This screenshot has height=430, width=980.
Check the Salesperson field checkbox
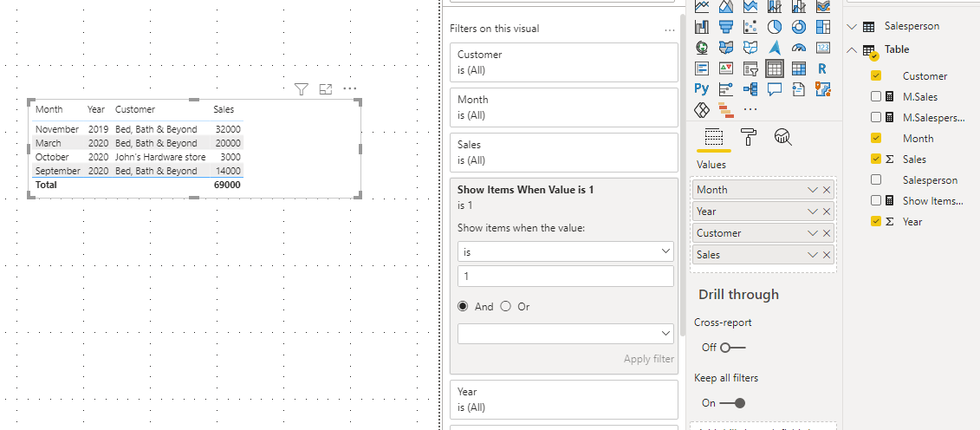[x=876, y=180]
